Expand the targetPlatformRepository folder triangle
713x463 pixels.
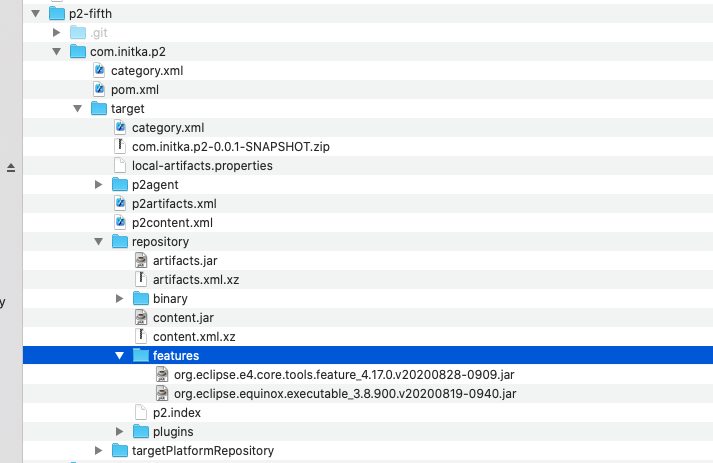click(x=99, y=451)
